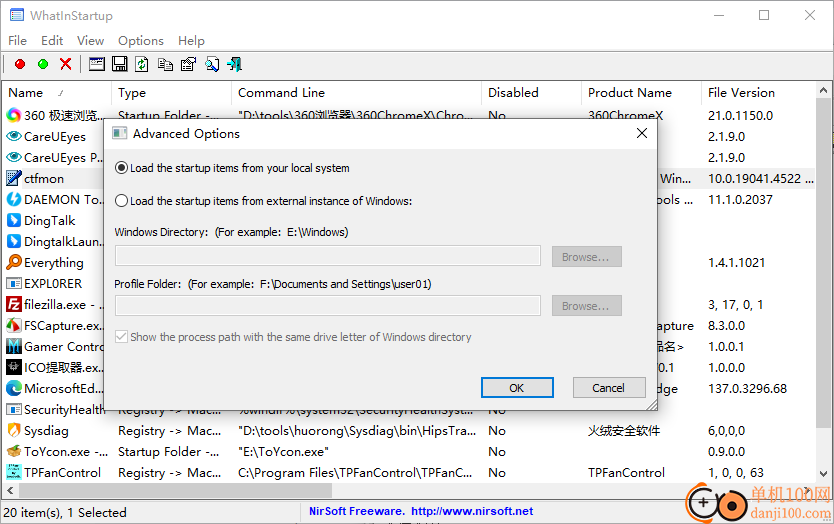Open the Help menu

coord(191,40)
